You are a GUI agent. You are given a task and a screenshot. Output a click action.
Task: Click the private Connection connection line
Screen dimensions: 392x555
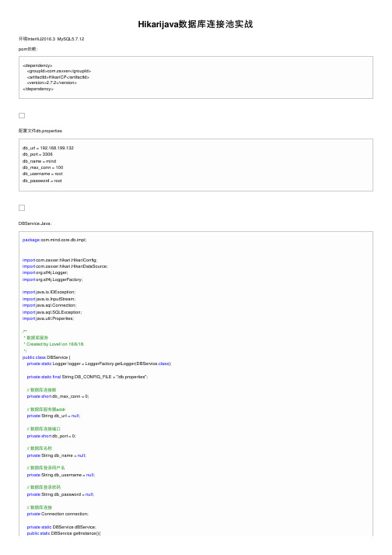click(58, 514)
